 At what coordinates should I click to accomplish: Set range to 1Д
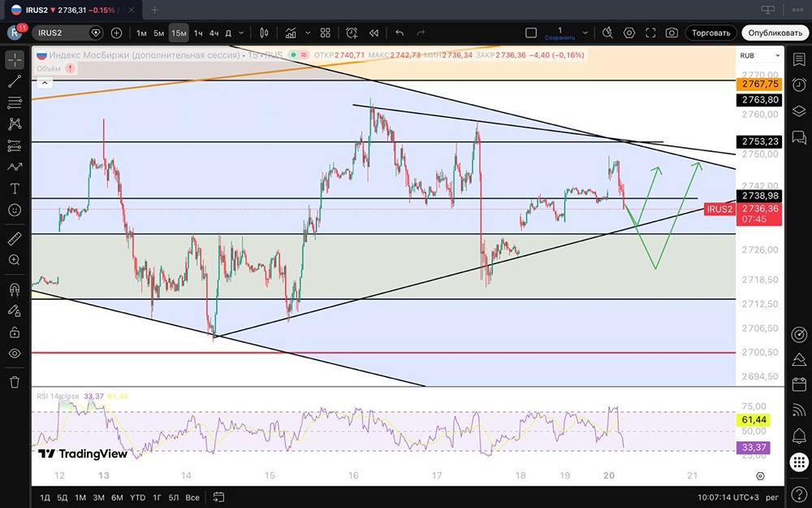pyautogui.click(x=45, y=497)
